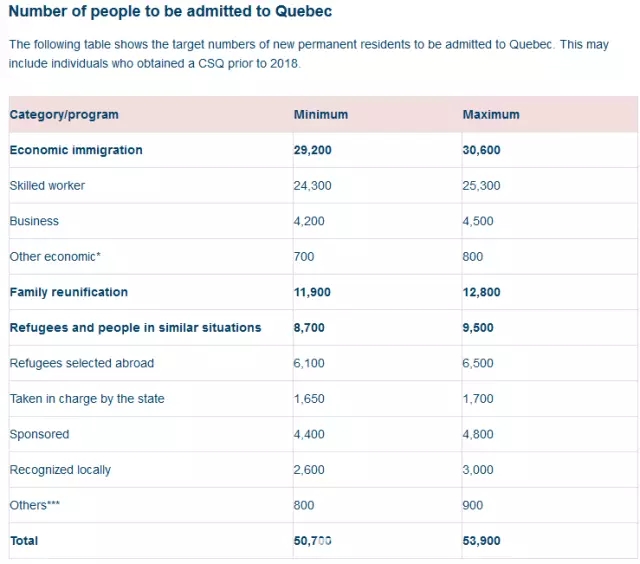Click the 12,800 family reunification maximum value
Image resolution: width=640 pixels, height=564 pixels.
pyautogui.click(x=482, y=292)
